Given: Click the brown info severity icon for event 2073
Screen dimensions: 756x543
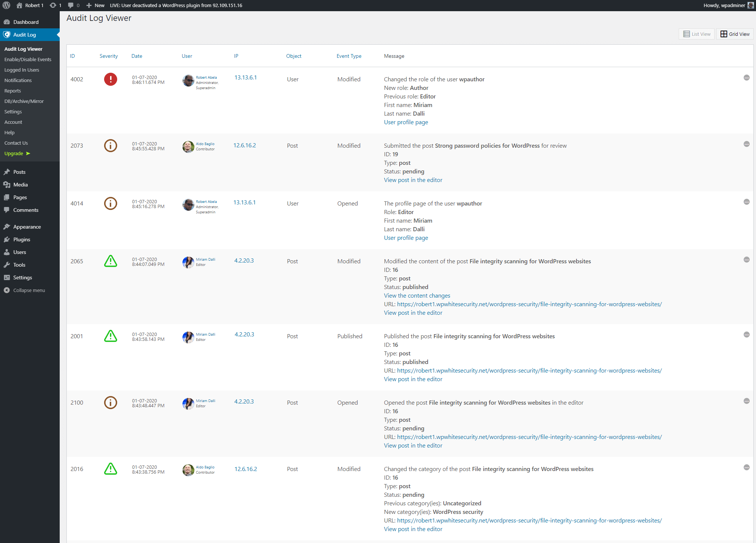Looking at the screenshot, I should click(x=110, y=145).
